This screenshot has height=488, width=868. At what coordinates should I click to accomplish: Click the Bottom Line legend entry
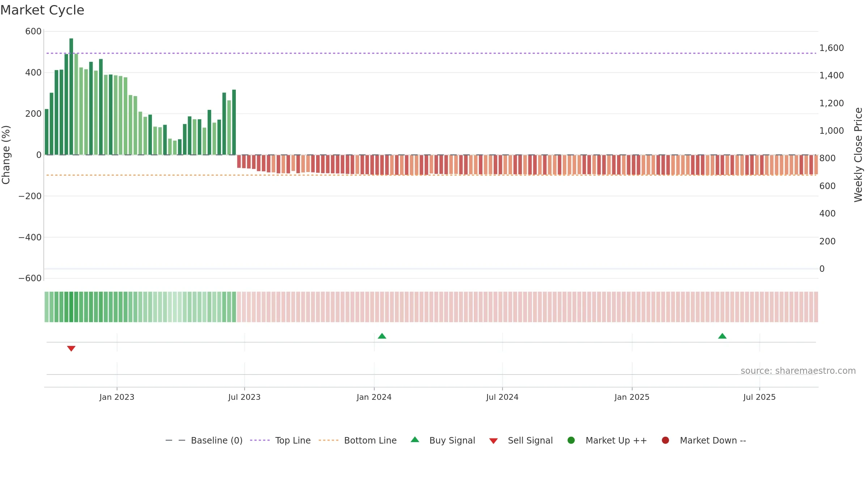pos(358,440)
